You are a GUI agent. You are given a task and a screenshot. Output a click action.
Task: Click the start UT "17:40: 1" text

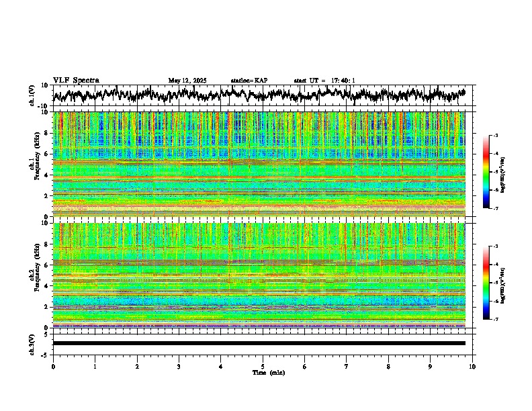(x=343, y=81)
